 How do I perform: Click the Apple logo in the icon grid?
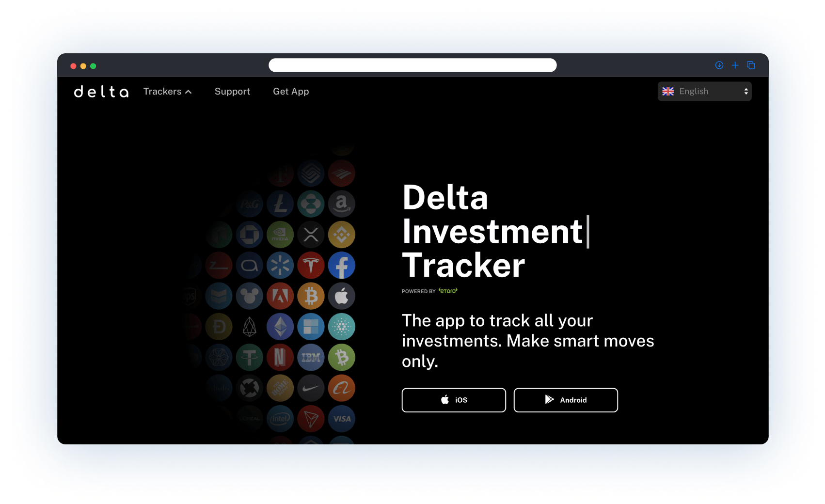[342, 296]
